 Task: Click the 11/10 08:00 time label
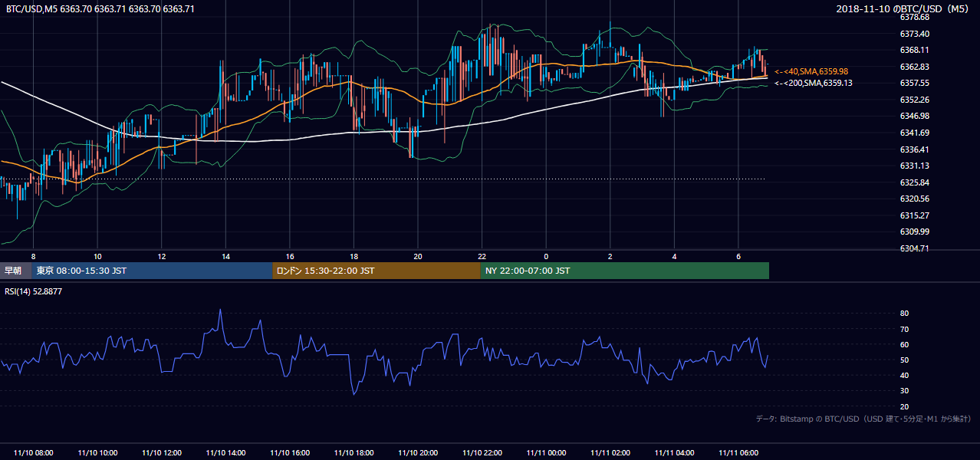(x=33, y=453)
